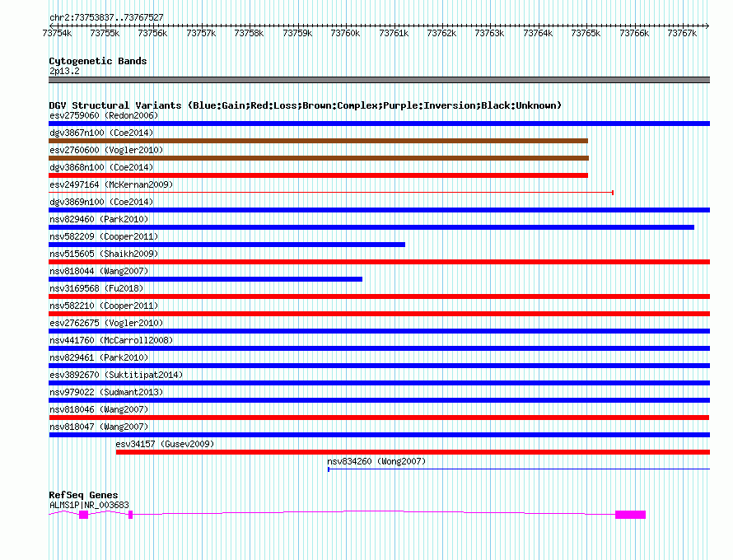Click the 73760k ruler tick label

click(345, 33)
